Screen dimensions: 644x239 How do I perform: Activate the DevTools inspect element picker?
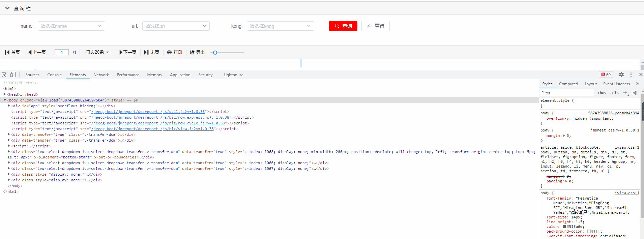coord(4,75)
